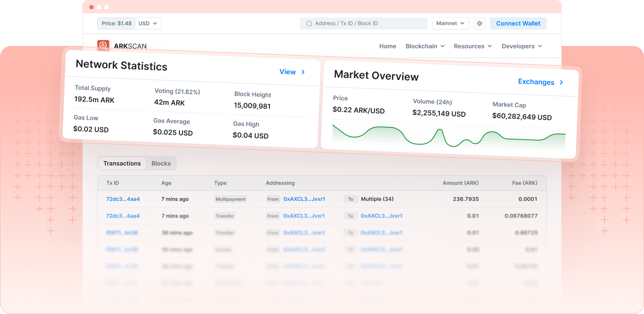
Task: Expand the Developers menu
Action: coord(522,46)
